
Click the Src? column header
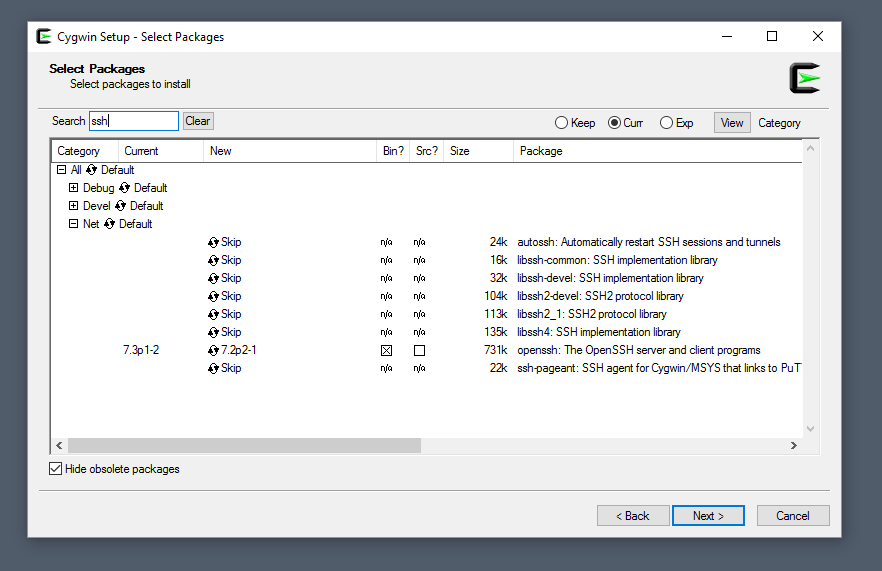click(427, 151)
